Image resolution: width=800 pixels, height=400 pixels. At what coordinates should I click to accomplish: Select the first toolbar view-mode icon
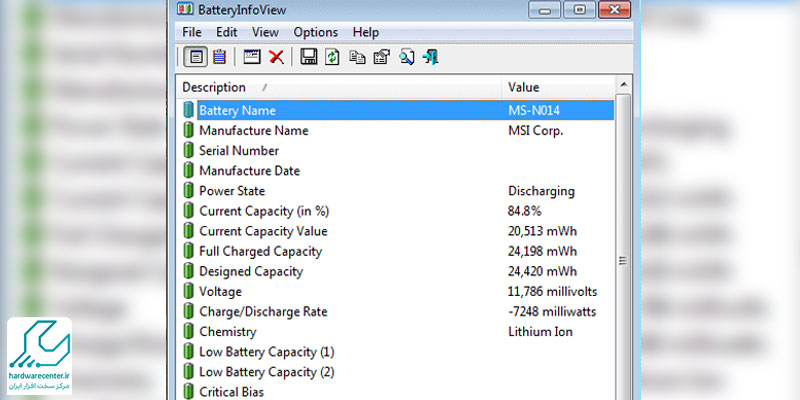196,57
